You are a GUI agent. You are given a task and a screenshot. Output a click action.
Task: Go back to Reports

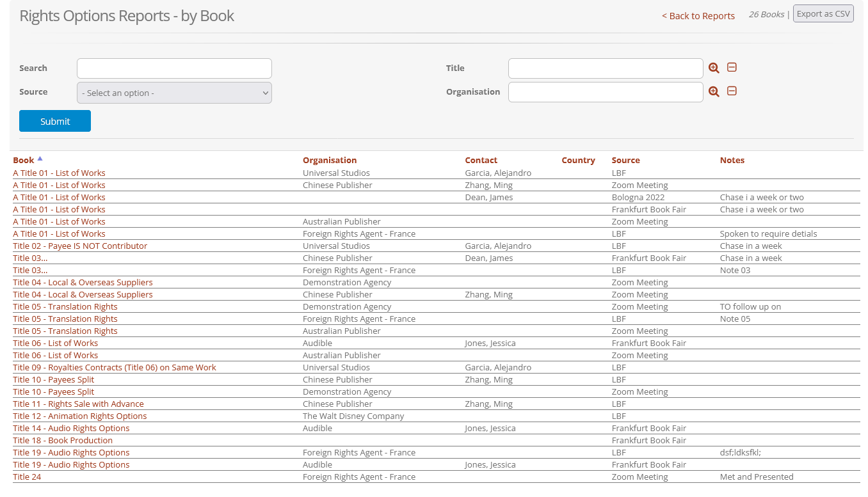tap(698, 16)
